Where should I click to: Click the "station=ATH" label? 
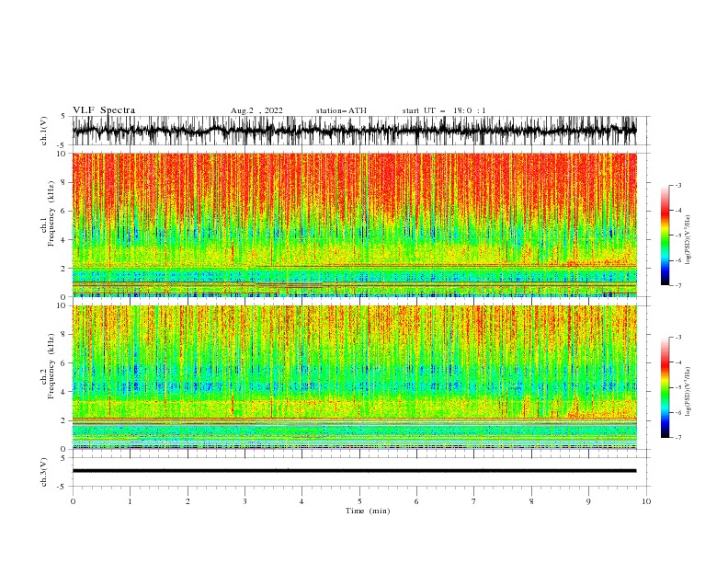tap(341, 110)
